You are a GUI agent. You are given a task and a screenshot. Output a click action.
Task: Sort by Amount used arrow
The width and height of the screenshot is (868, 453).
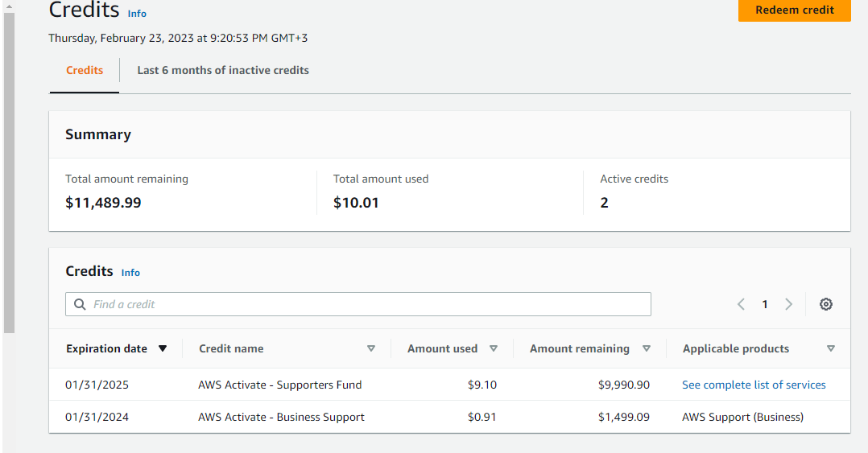[494, 349]
